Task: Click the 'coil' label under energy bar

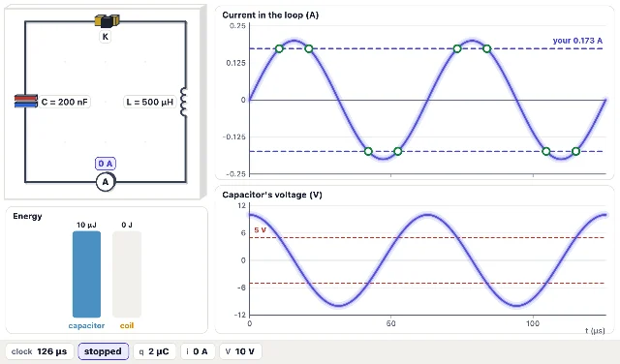Action: coord(127,325)
